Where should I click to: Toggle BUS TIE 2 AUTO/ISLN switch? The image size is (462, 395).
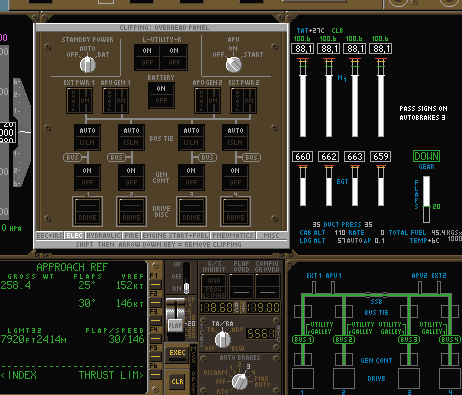(131, 137)
